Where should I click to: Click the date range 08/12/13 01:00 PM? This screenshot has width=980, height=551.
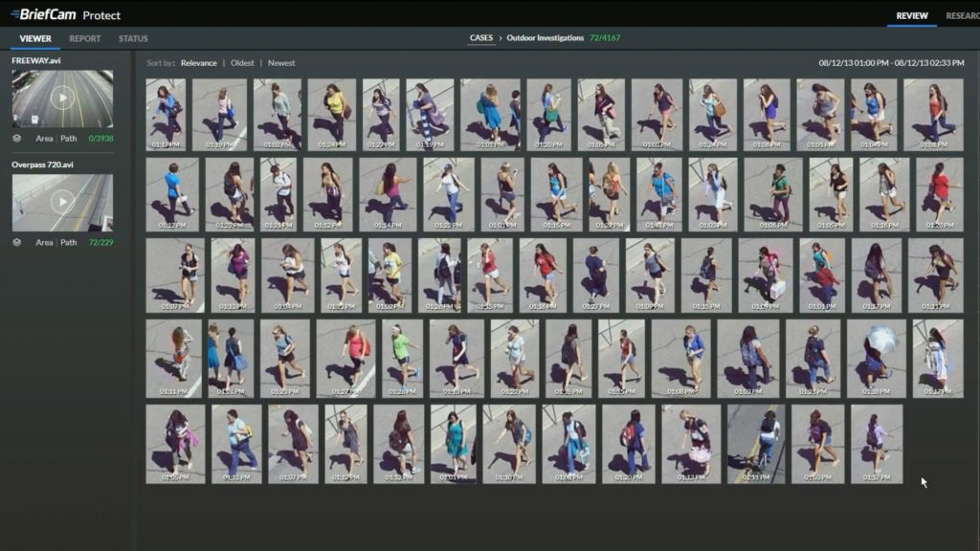(853, 63)
